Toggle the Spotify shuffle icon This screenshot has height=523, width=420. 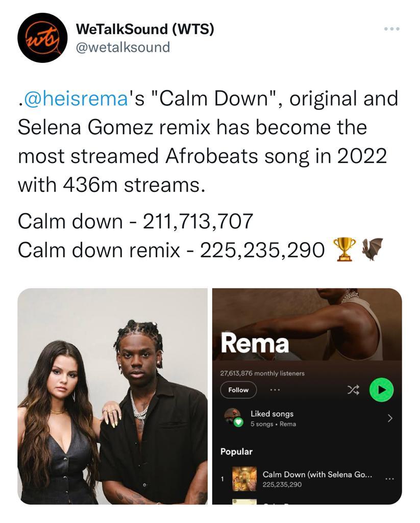353,390
